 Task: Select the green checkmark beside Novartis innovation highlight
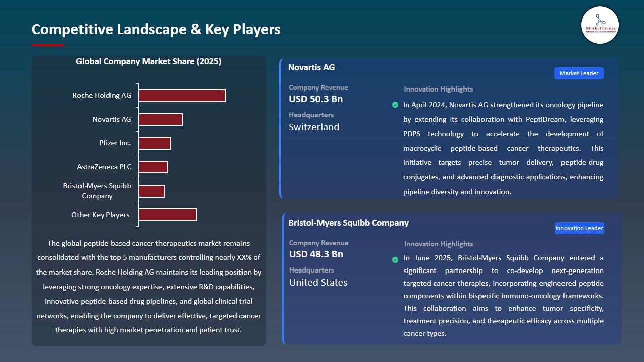pos(395,105)
